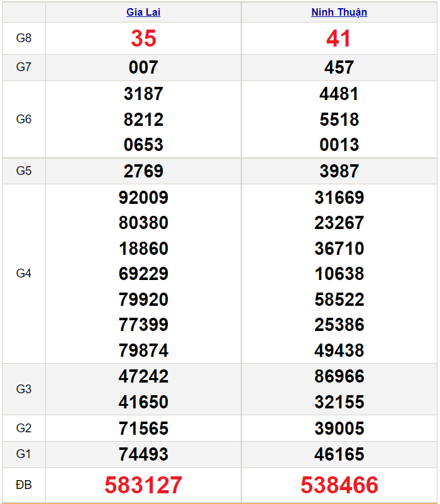Select Gia Lai G8 result 35
This screenshot has height=504, width=440.
tap(143, 38)
